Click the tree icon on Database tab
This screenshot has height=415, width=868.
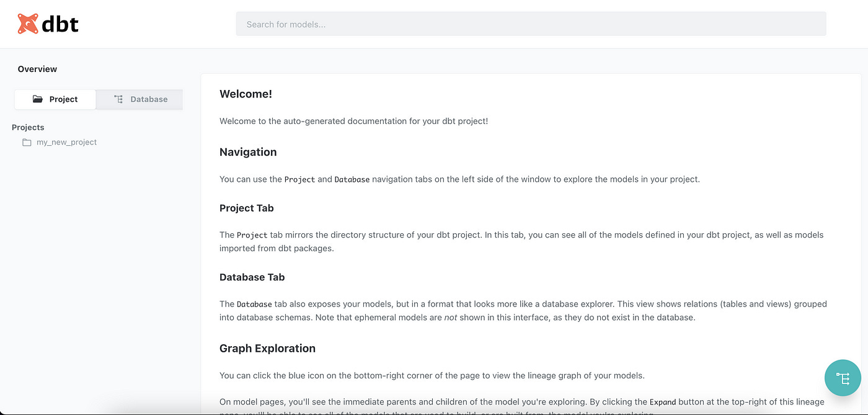119,99
